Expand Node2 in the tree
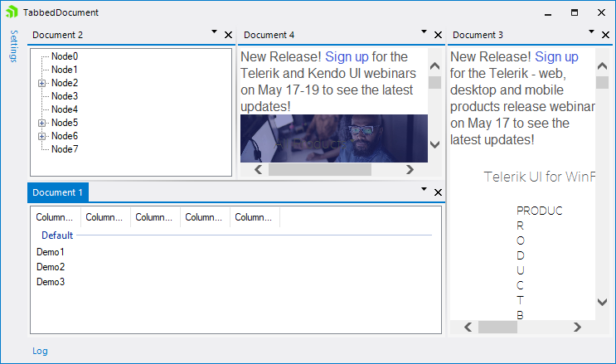Viewport: 616px width, 364px height. click(x=41, y=84)
